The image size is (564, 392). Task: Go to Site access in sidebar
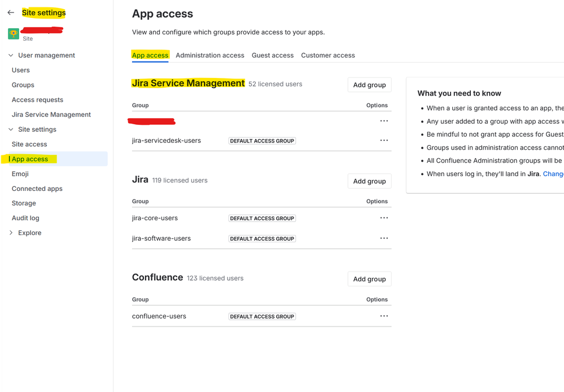coord(29,145)
